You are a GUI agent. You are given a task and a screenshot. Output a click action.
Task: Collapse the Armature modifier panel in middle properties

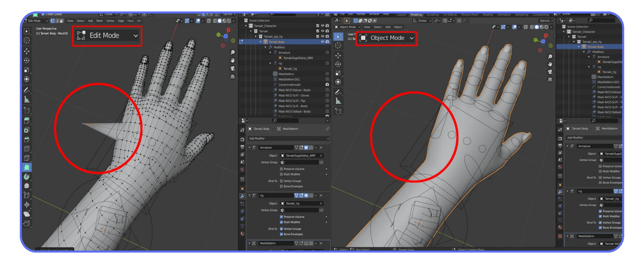[x=250, y=147]
